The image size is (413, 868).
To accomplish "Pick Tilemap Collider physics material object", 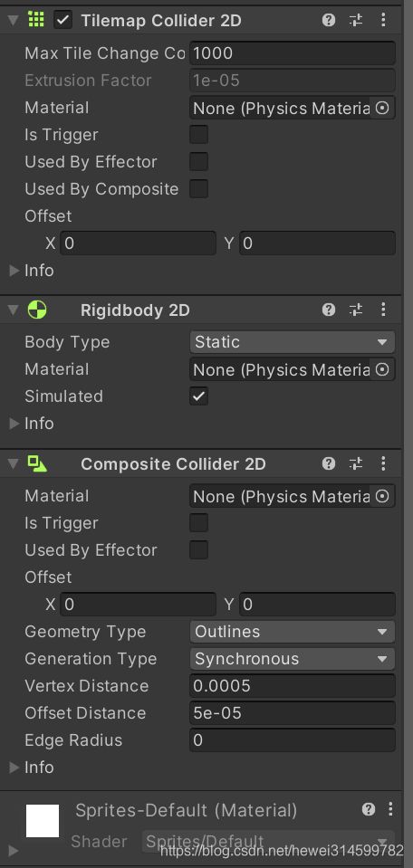I will [x=382, y=108].
